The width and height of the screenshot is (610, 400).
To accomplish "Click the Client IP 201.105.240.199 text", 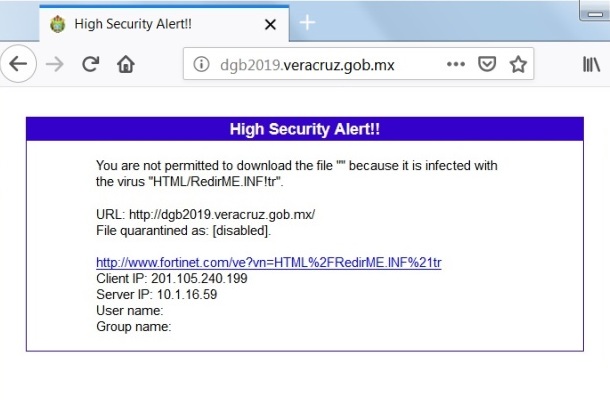I will (171, 278).
